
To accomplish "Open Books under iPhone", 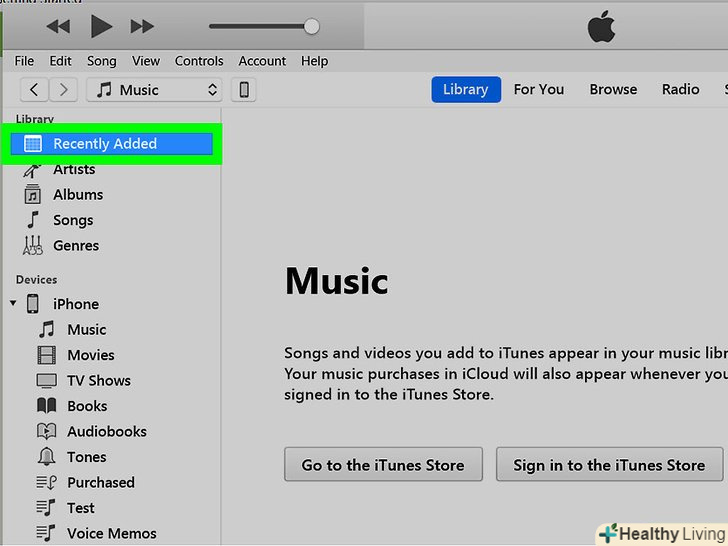I will [87, 406].
